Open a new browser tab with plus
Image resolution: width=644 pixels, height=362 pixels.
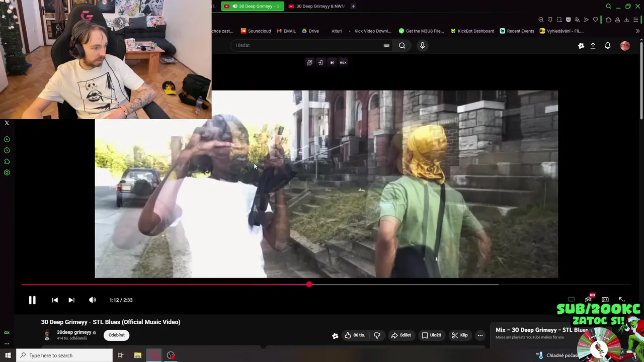click(x=353, y=6)
